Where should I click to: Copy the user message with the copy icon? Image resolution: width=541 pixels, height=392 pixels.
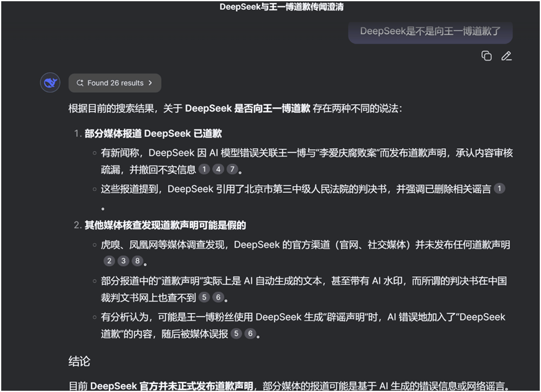click(486, 56)
